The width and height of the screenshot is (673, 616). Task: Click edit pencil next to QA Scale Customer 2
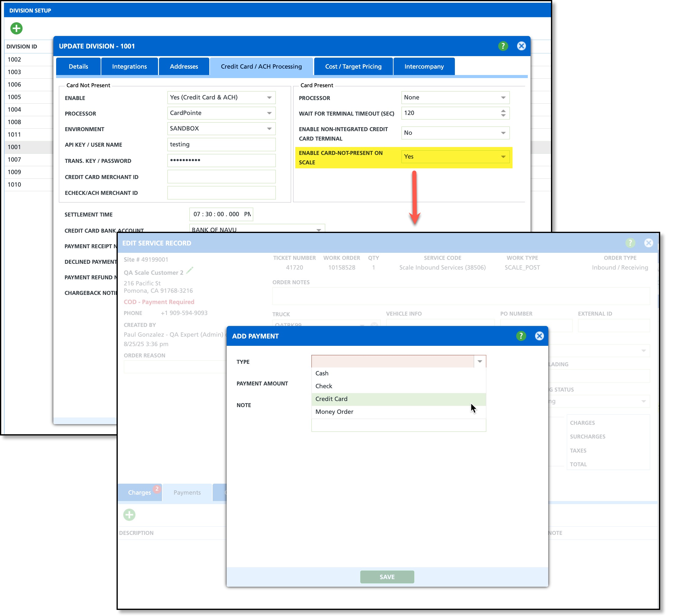[x=190, y=270]
